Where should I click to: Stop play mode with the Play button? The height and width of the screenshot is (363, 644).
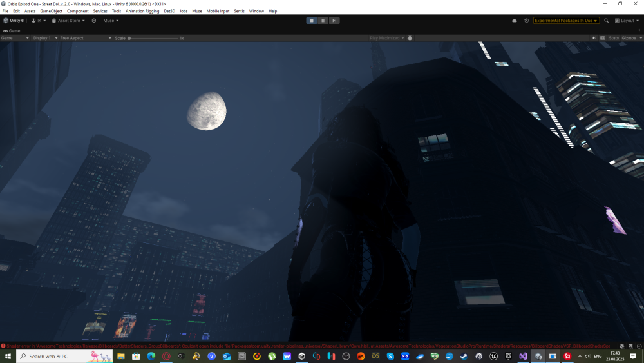pyautogui.click(x=312, y=21)
